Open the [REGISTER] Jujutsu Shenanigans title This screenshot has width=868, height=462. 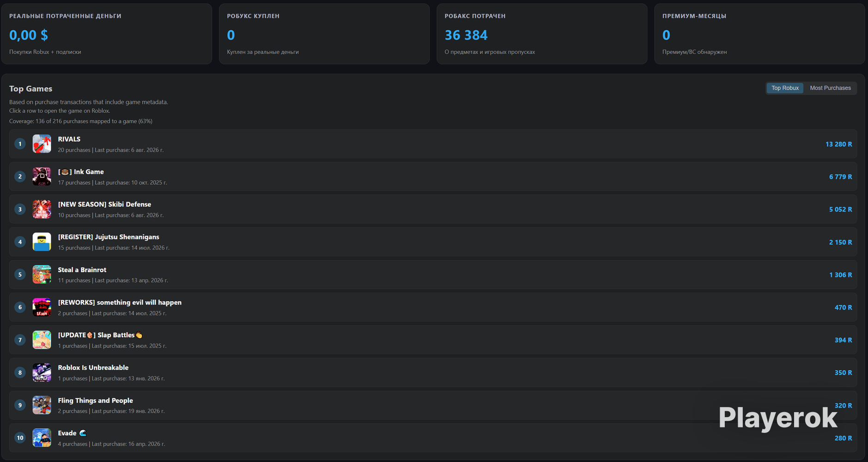tap(109, 237)
